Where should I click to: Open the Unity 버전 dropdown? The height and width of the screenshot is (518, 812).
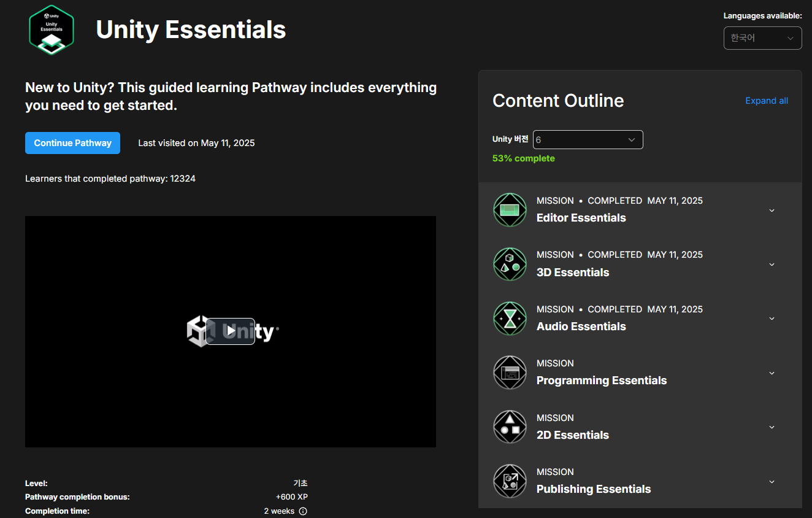pyautogui.click(x=588, y=139)
